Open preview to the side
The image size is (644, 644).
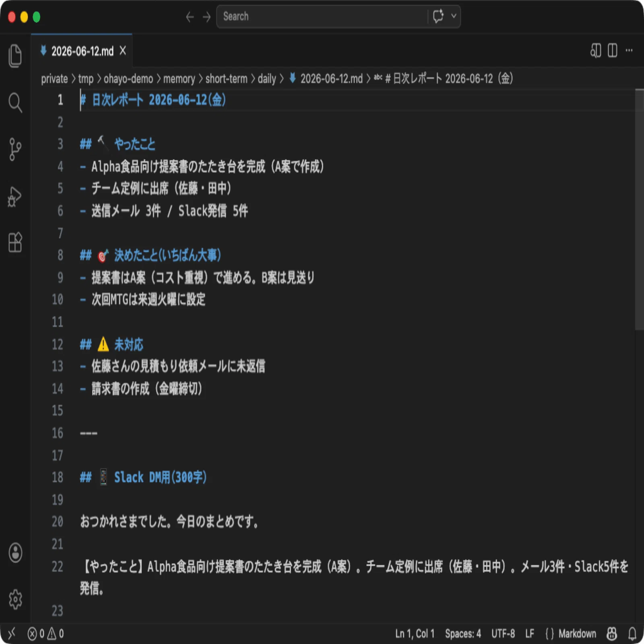click(596, 51)
